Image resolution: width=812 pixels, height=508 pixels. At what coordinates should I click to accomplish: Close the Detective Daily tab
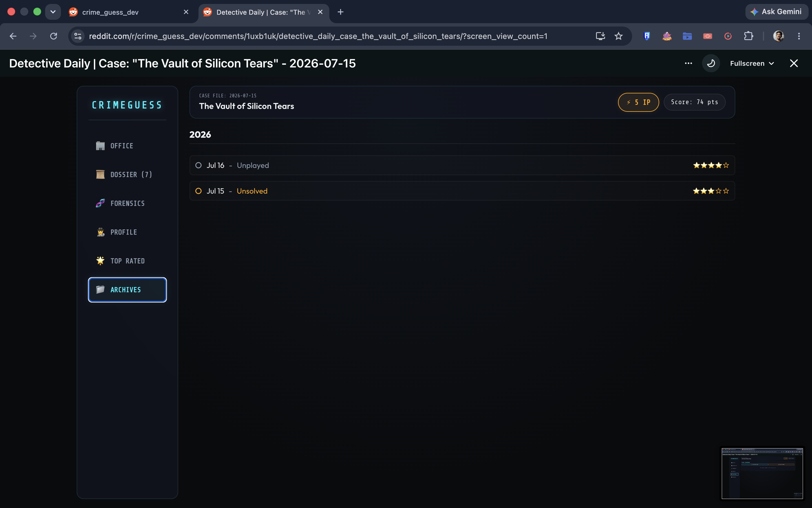pos(320,12)
